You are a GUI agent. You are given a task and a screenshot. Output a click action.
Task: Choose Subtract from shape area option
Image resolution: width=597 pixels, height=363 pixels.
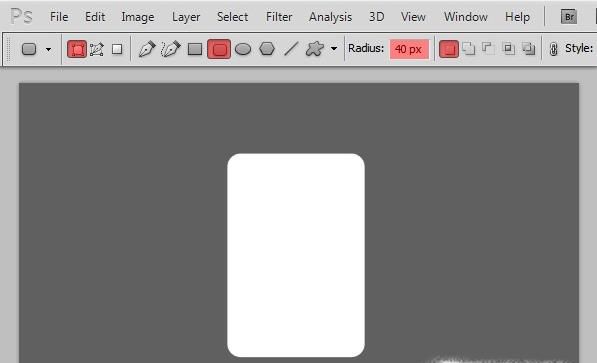488,48
